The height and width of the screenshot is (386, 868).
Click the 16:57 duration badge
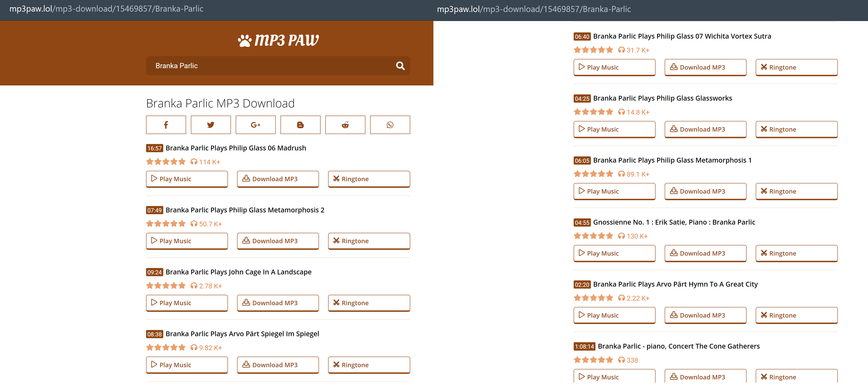[154, 148]
